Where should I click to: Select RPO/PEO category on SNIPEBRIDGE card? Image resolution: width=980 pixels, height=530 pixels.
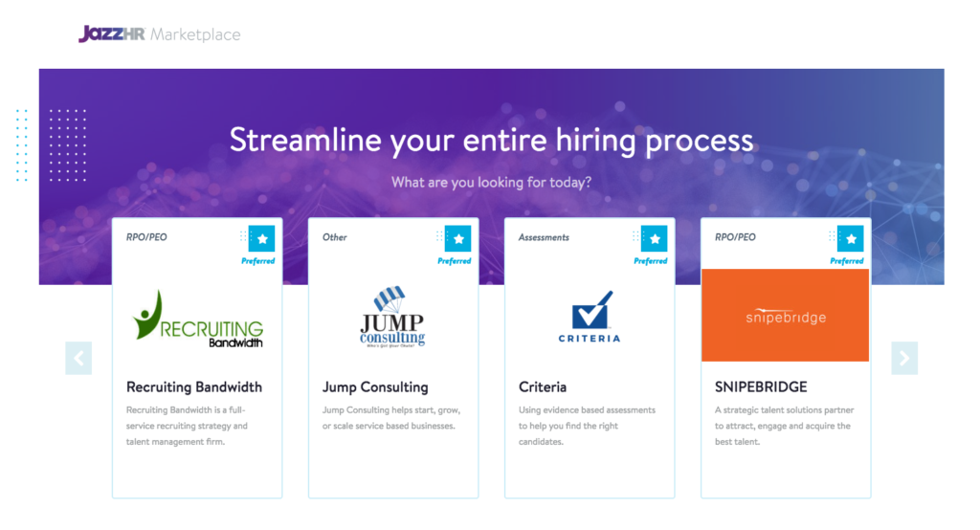pos(735,237)
